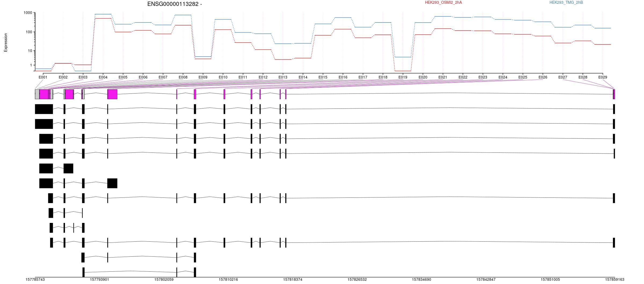
Task: Click exon label E015
Action: 323,77
